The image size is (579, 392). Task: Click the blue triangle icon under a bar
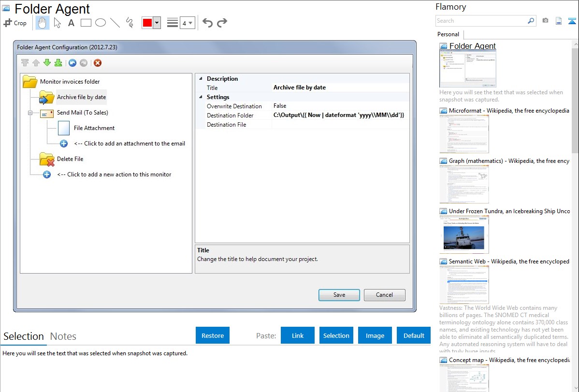[572, 21]
